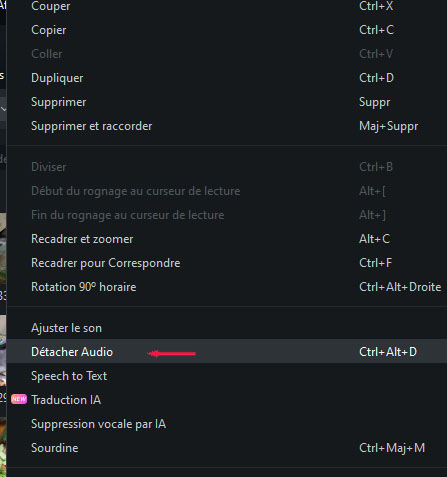Expand the chevron at left edge
This screenshot has height=477, width=447.
[x=3, y=109]
